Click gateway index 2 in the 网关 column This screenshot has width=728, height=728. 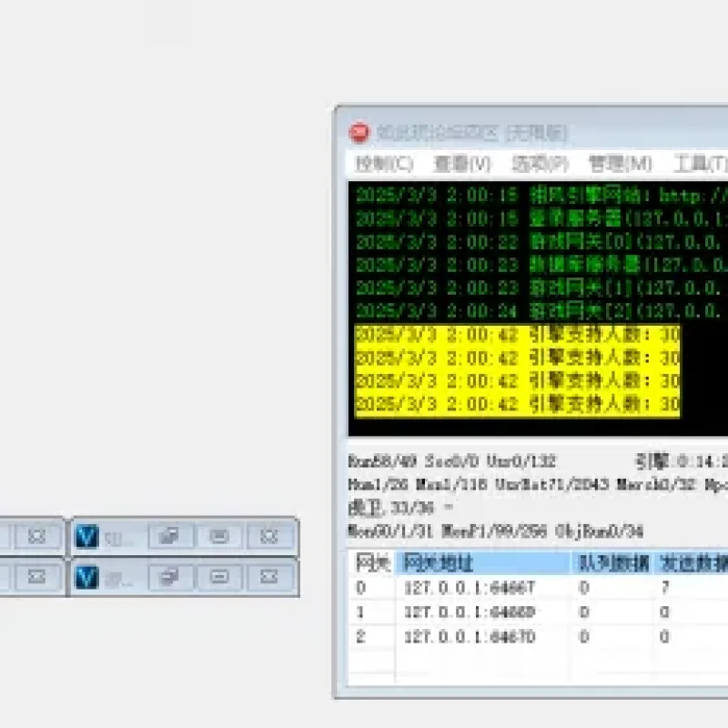pyautogui.click(x=360, y=636)
